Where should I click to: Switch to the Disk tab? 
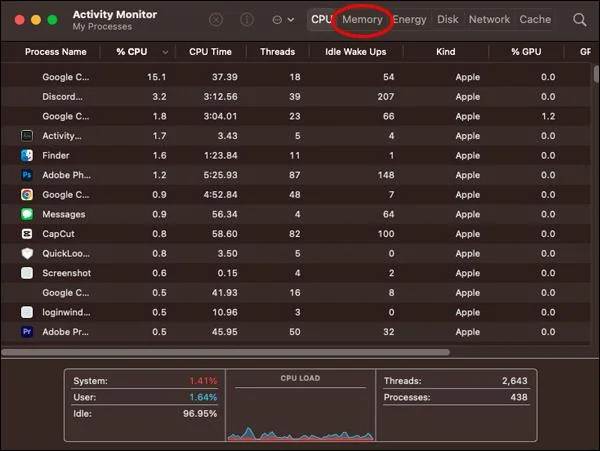tap(448, 20)
